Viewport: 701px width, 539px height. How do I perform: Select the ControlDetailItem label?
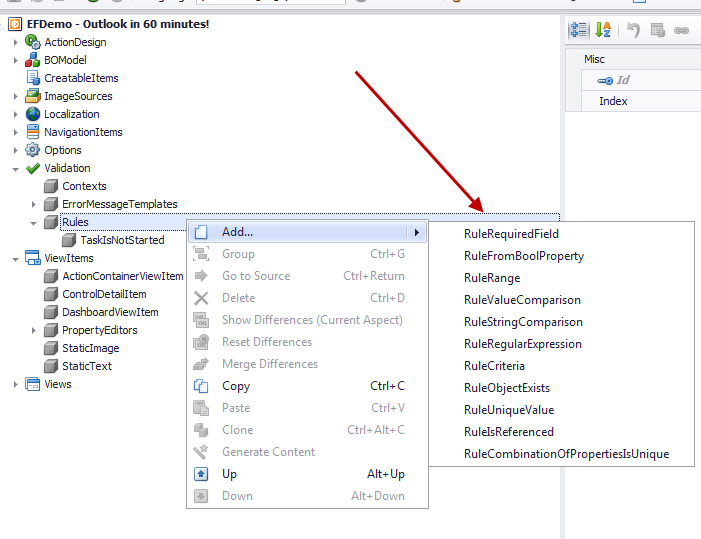104,294
